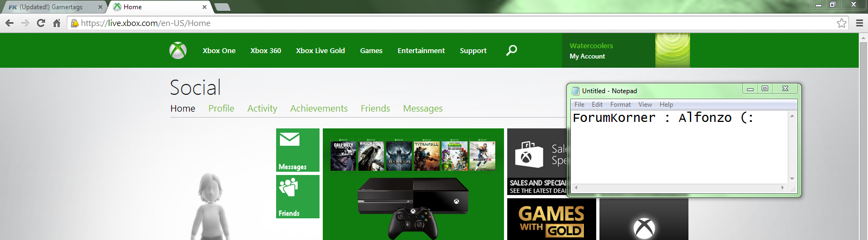Go to the Messages tab link

[x=423, y=108]
